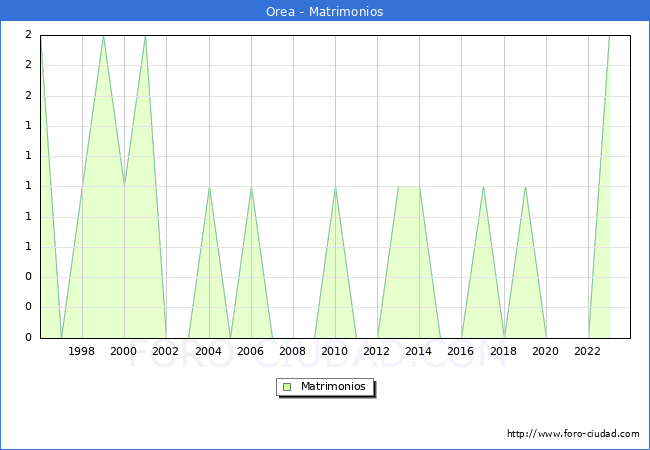This screenshot has height=450, width=650.
Task: Click the green Matrimonios legend swatch
Action: 287,387
